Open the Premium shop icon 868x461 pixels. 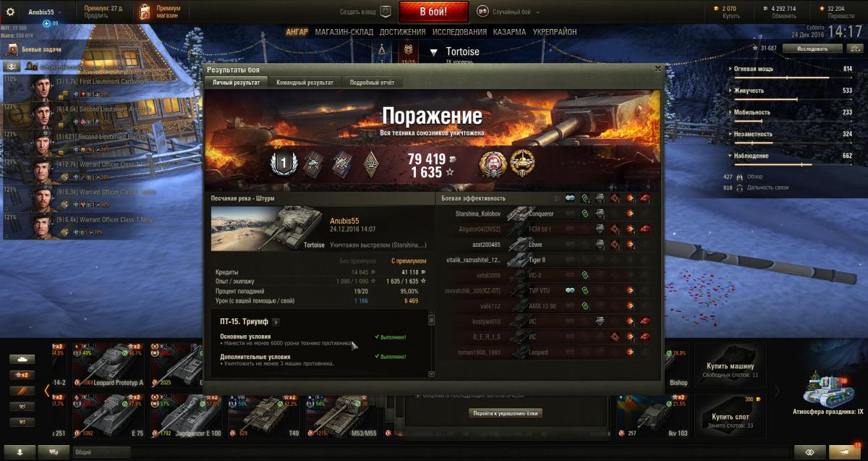pos(145,12)
